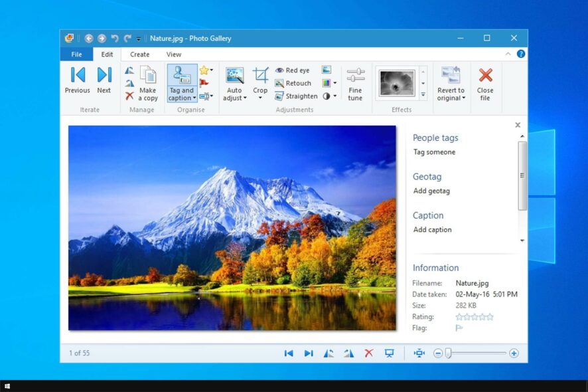Viewport: 588px width, 392px height.
Task: Switch to the View tab
Action: click(x=174, y=54)
